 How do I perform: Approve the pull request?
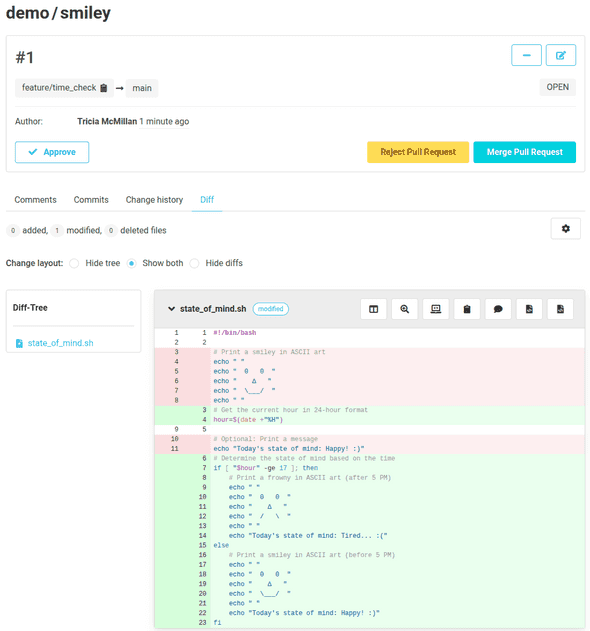pyautogui.click(x=52, y=152)
